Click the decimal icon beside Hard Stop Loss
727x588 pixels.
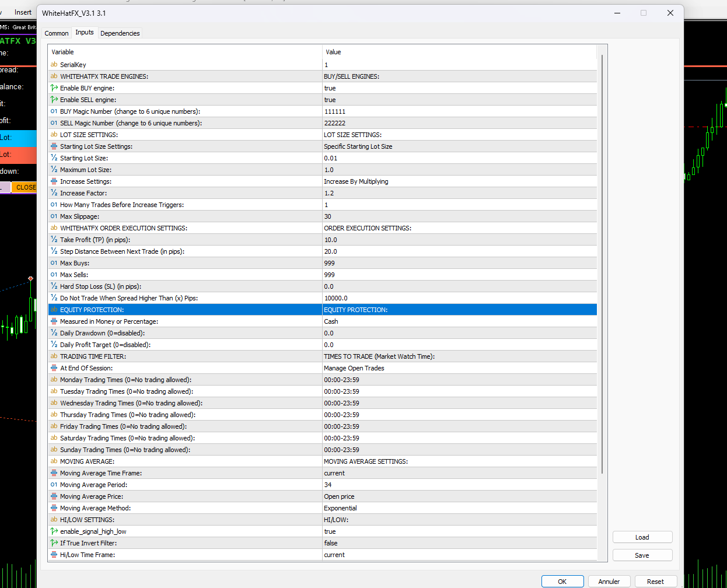click(x=54, y=286)
